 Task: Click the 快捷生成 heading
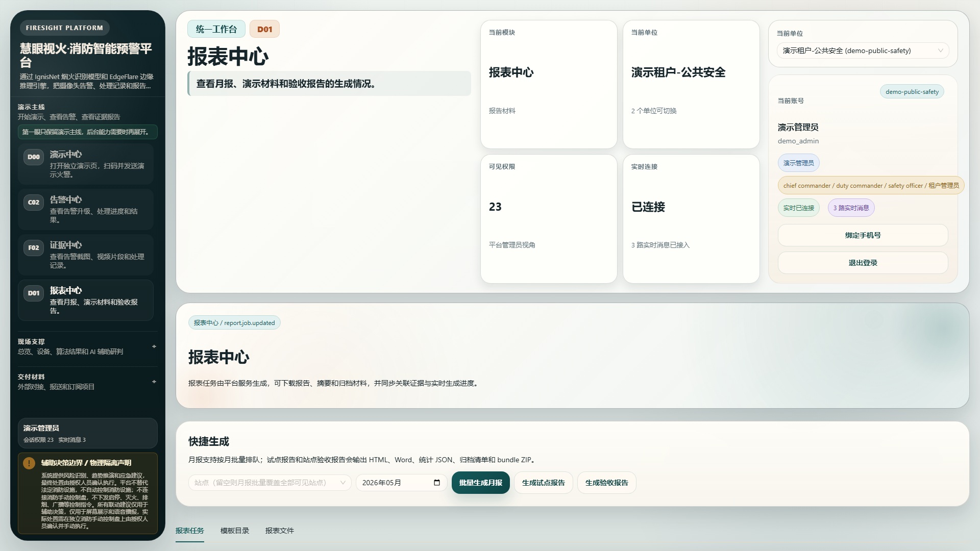[x=209, y=442]
